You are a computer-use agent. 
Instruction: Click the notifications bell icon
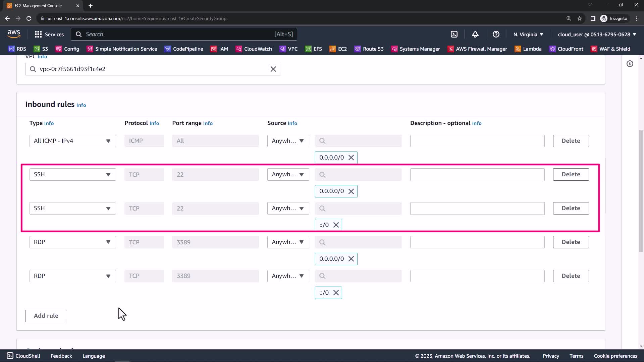[x=475, y=34]
